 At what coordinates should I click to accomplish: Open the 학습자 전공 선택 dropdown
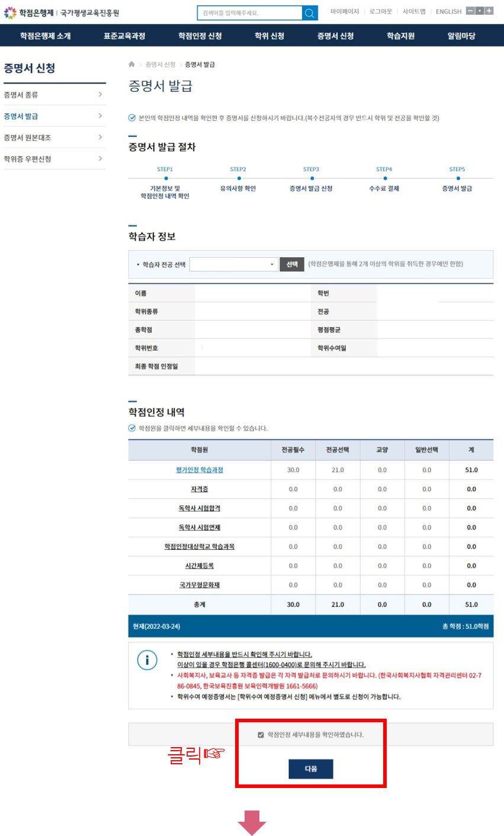tap(233, 264)
